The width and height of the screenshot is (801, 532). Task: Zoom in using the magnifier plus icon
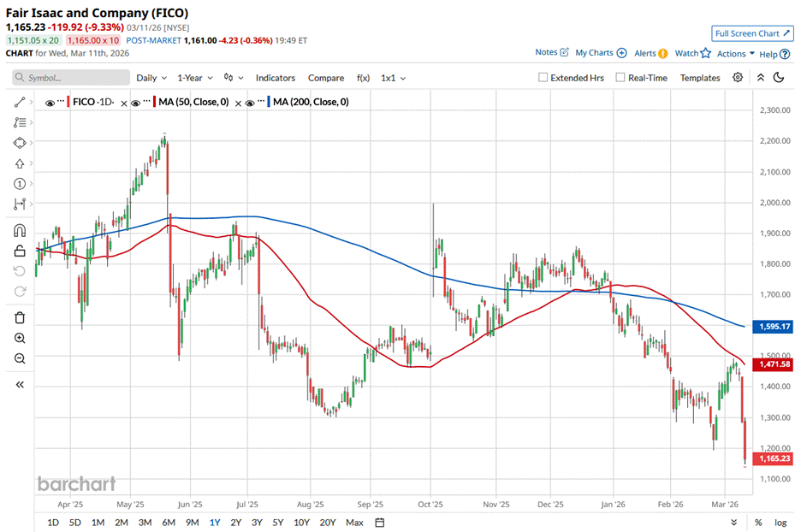tap(20, 338)
